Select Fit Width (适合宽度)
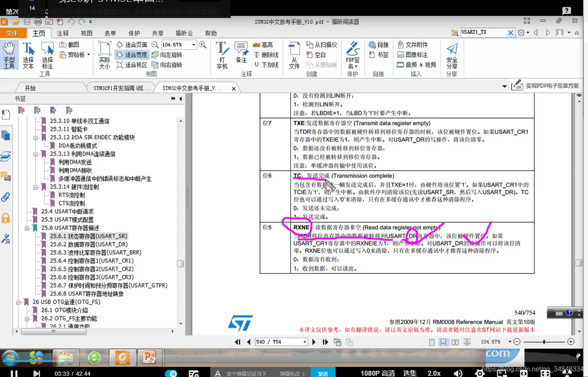Viewport: 588px width, 377px height. pos(131,55)
